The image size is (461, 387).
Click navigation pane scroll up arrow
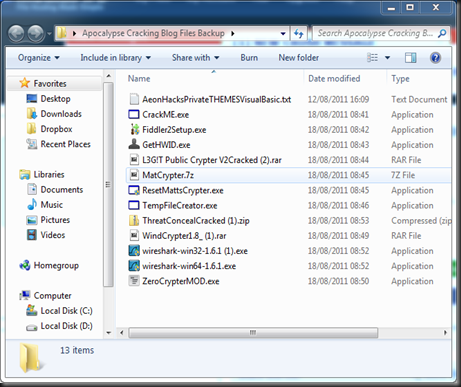click(x=109, y=76)
